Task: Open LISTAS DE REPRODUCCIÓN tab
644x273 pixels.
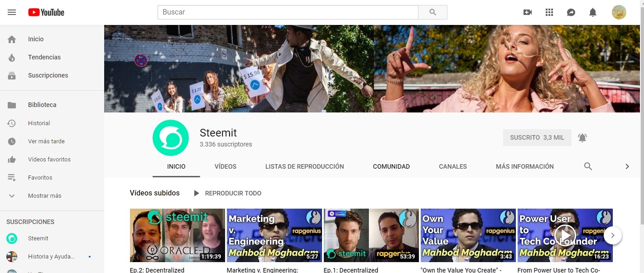Action: [305, 166]
